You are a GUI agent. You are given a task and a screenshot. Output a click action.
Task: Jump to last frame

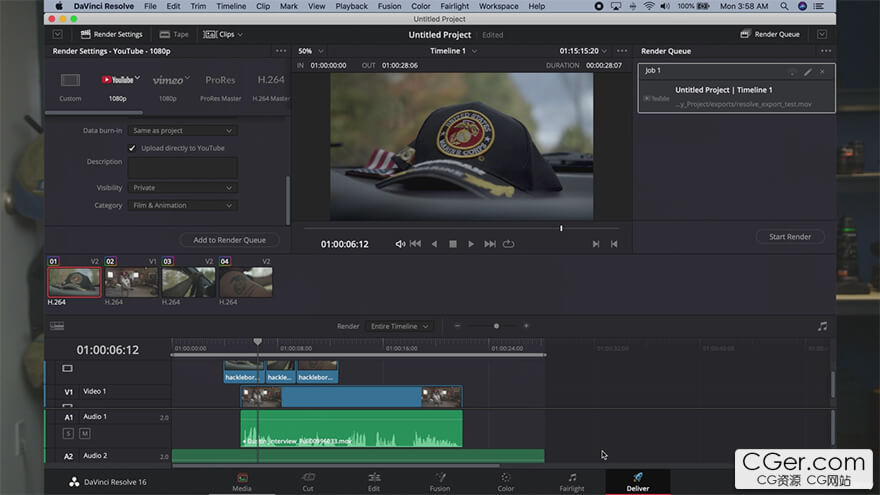point(490,244)
